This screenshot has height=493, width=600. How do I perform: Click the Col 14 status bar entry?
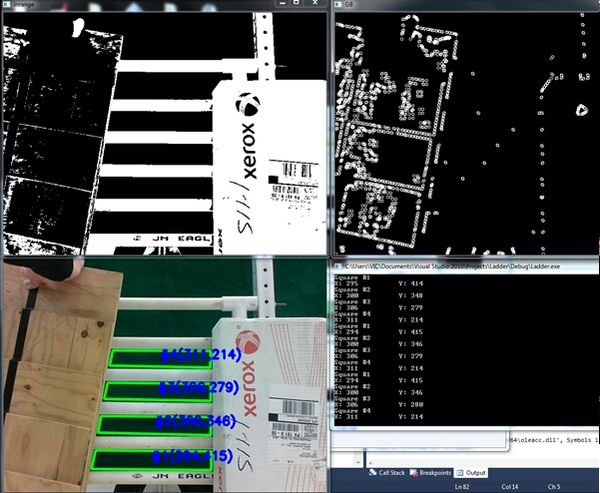click(x=510, y=487)
